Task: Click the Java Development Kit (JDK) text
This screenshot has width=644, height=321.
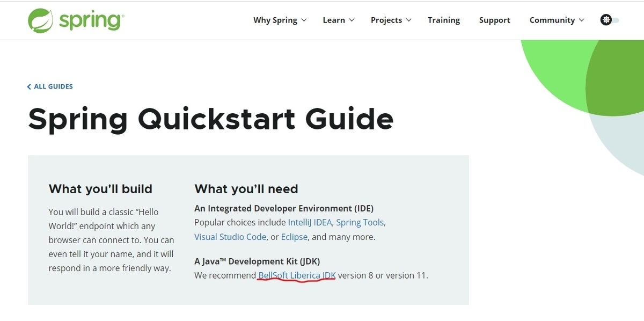Action: [x=257, y=261]
